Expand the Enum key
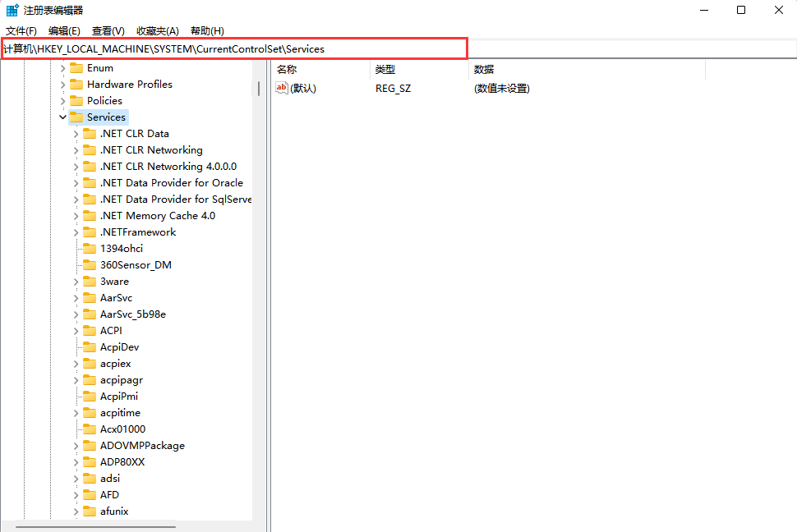 [x=62, y=68]
